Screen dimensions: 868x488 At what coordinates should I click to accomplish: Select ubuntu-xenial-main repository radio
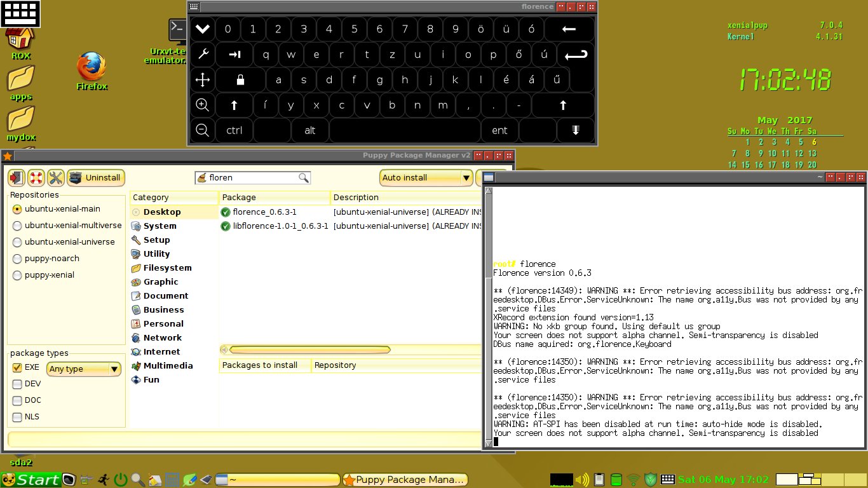17,209
